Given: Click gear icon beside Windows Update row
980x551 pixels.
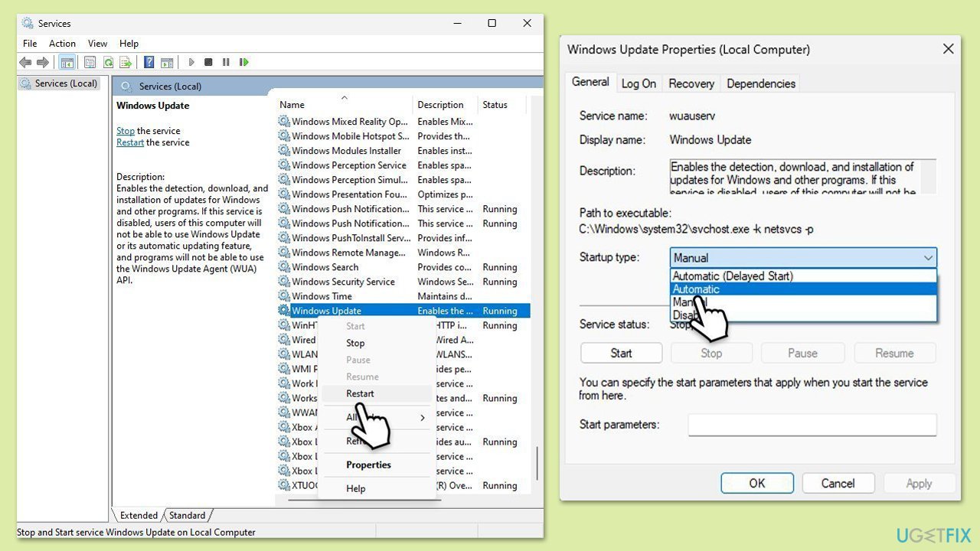Looking at the screenshot, I should tap(284, 311).
